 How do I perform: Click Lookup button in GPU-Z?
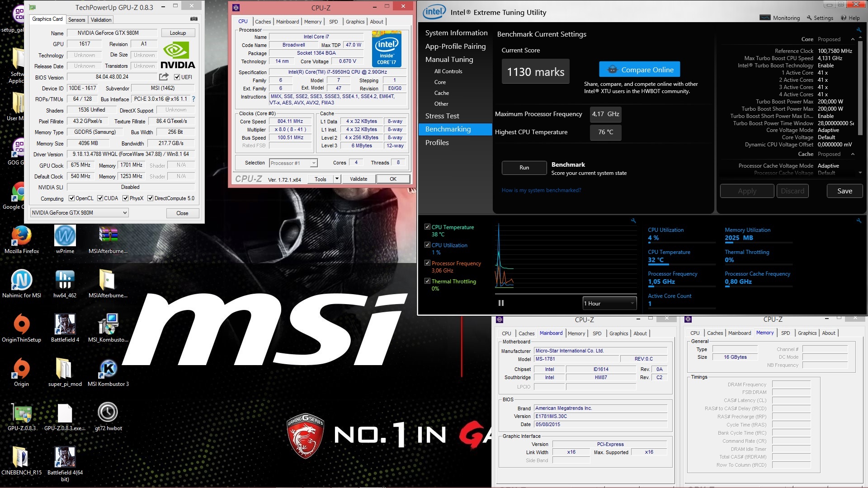[x=178, y=33]
